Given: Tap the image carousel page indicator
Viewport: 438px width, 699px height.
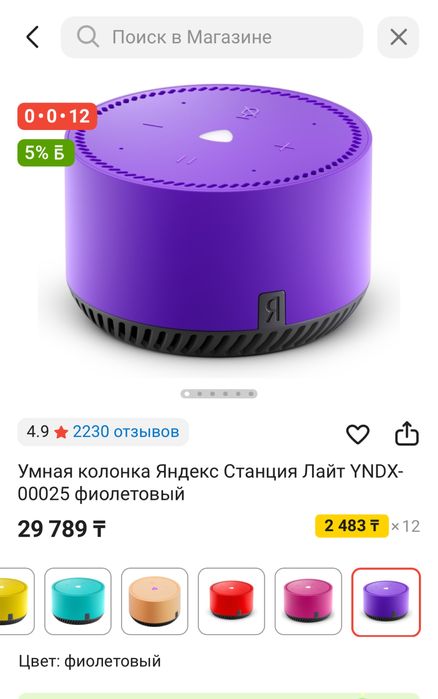Looking at the screenshot, I should pos(219,394).
